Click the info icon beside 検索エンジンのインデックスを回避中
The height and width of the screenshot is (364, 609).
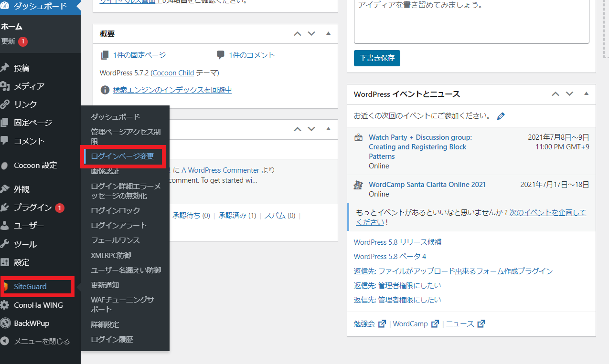point(105,90)
